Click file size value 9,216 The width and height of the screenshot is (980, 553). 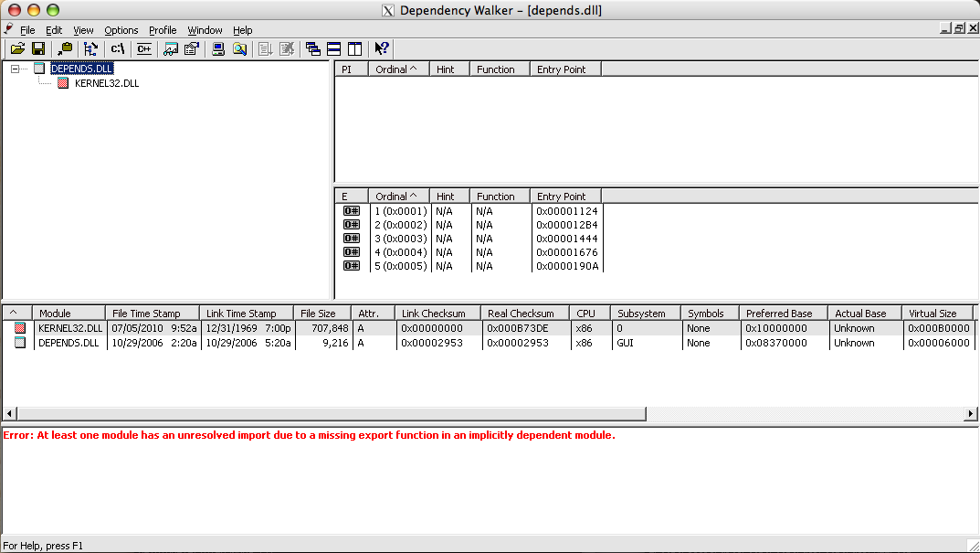point(335,343)
